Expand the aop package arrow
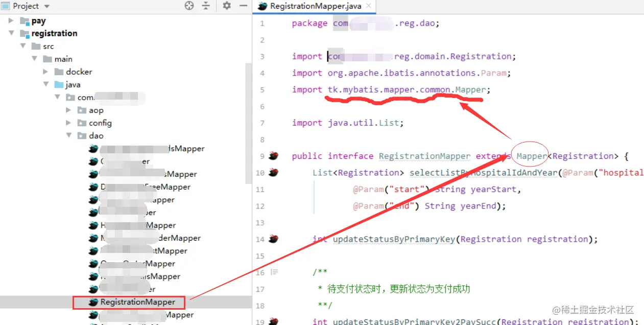The image size is (644, 325). (69, 110)
